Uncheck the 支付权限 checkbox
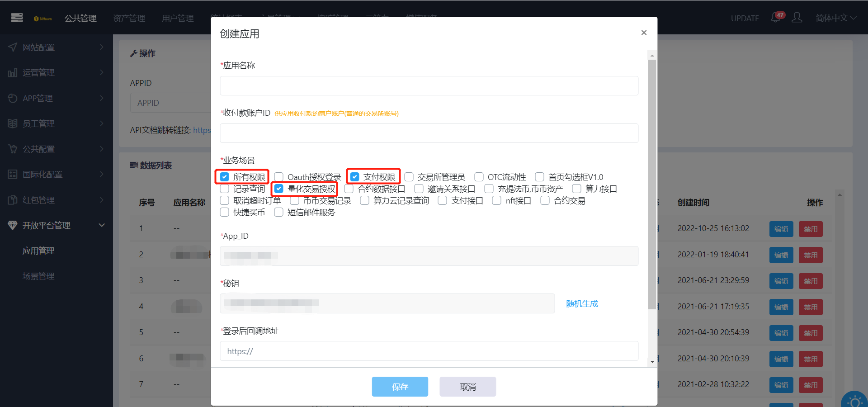The width and height of the screenshot is (868, 407). (x=355, y=177)
